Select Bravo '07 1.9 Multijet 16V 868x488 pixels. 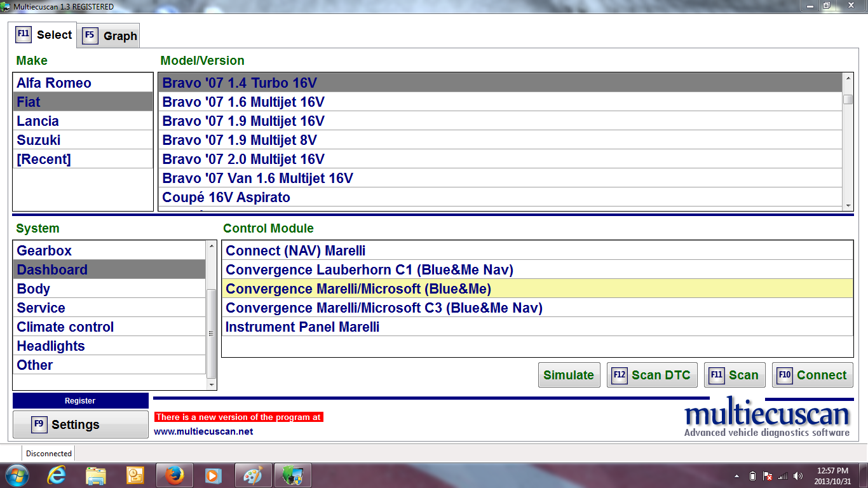point(500,121)
